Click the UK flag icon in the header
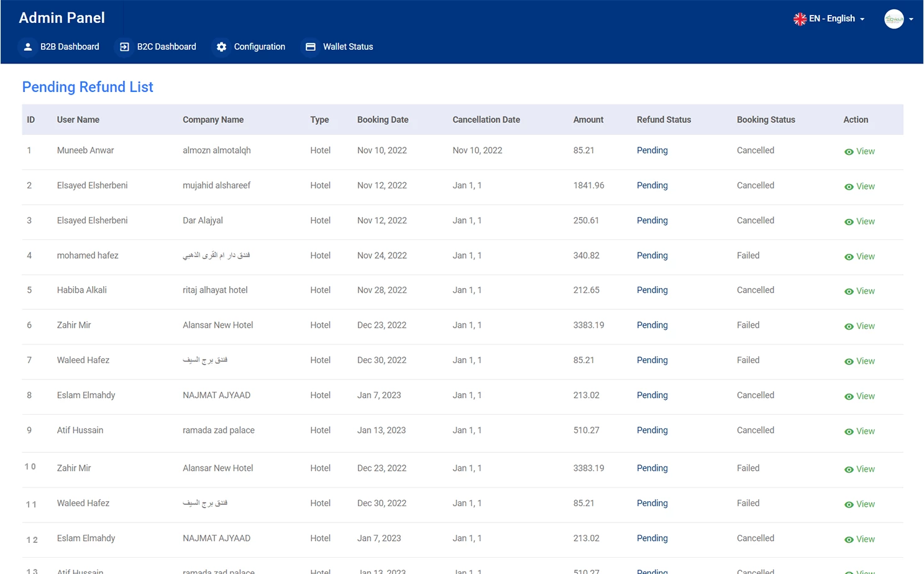 [x=800, y=19]
